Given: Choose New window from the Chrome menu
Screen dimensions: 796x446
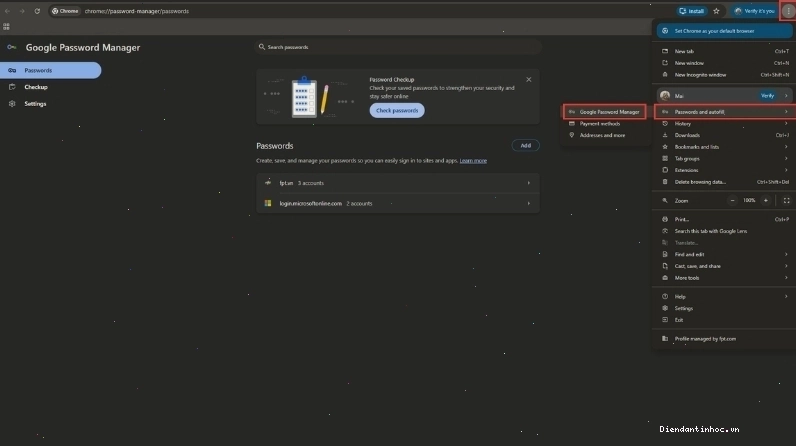Looking at the screenshot, I should coord(724,63).
